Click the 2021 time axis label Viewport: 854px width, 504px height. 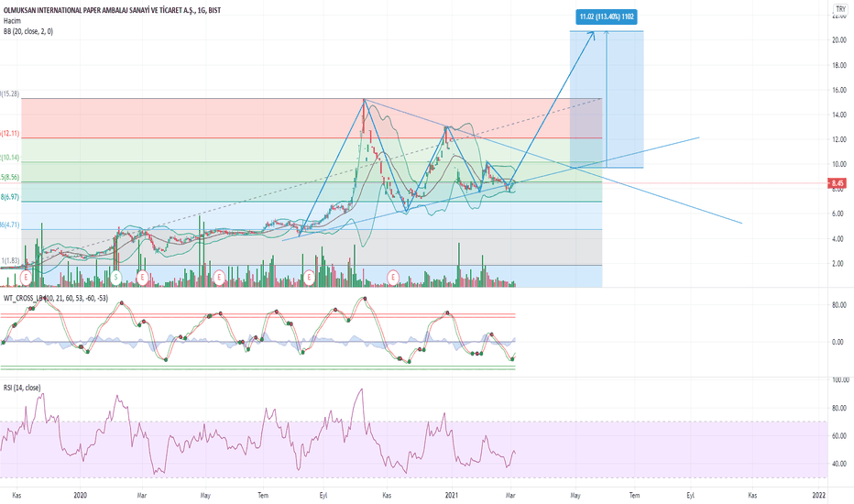pyautogui.click(x=452, y=495)
